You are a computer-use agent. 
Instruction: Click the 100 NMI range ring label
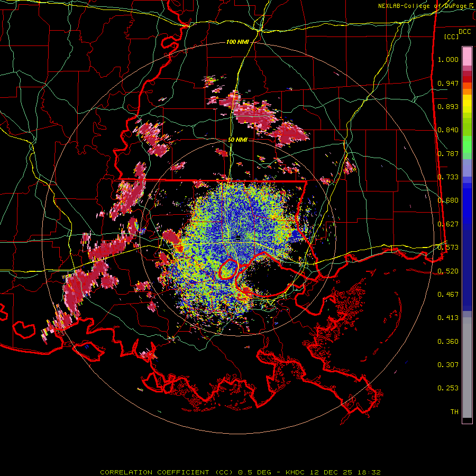[237, 42]
